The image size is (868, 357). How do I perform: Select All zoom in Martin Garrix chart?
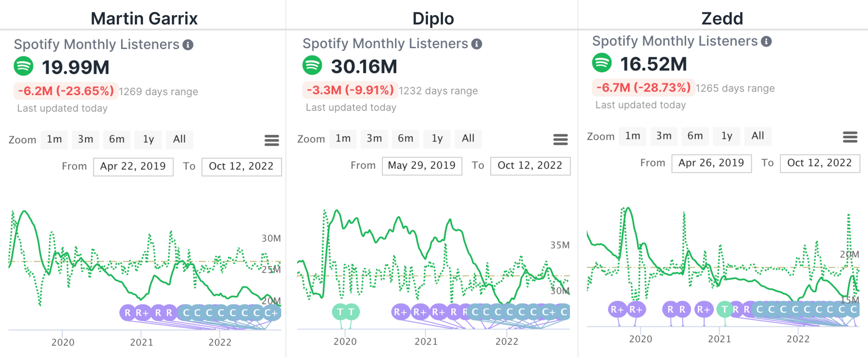pyautogui.click(x=179, y=139)
